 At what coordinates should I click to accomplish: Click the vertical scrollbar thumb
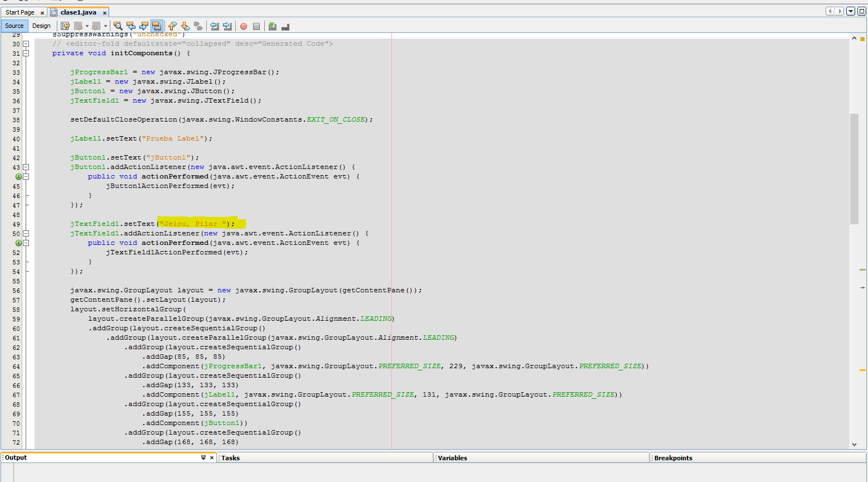point(854,168)
